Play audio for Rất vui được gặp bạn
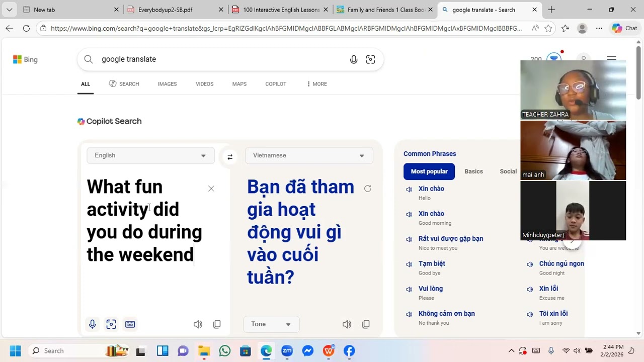 [x=409, y=239]
